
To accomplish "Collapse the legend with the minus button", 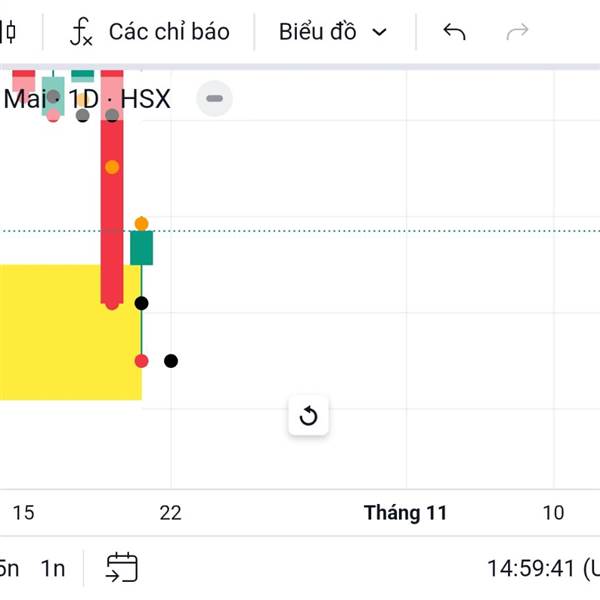I will click(x=214, y=99).
